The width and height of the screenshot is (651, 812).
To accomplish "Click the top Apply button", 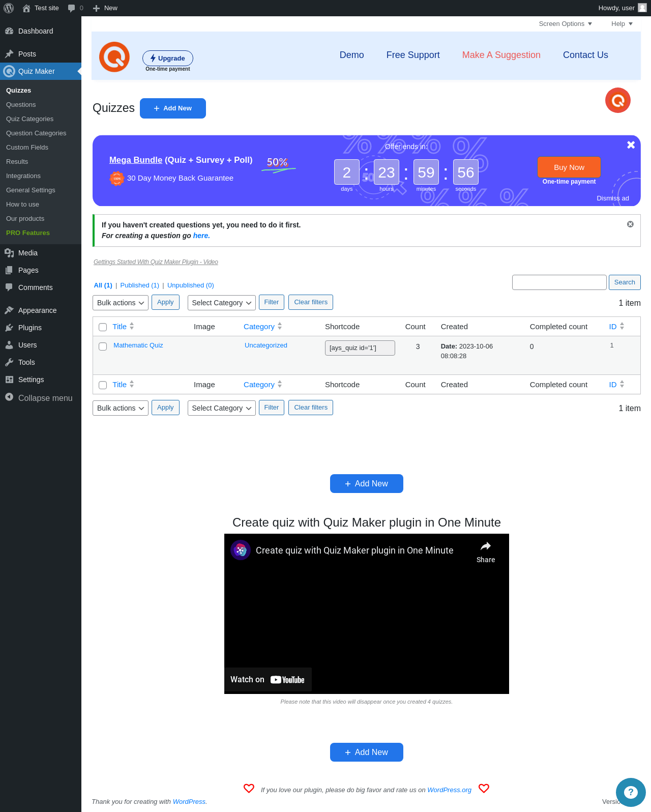I will (165, 302).
